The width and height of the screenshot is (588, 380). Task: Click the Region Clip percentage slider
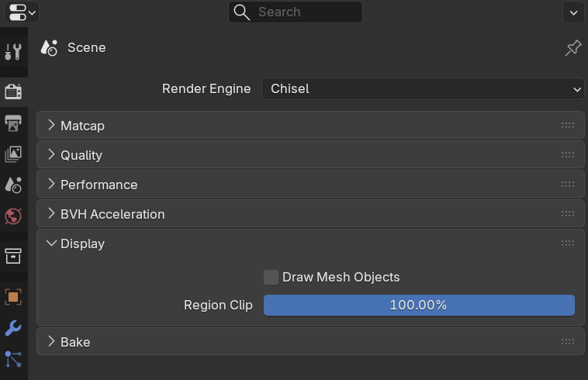click(419, 306)
